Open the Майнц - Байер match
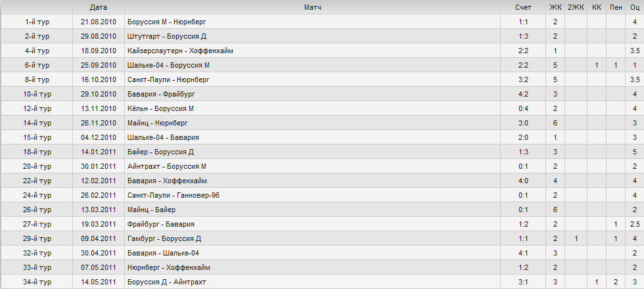Screen dimensions: 644x289 point(151,210)
